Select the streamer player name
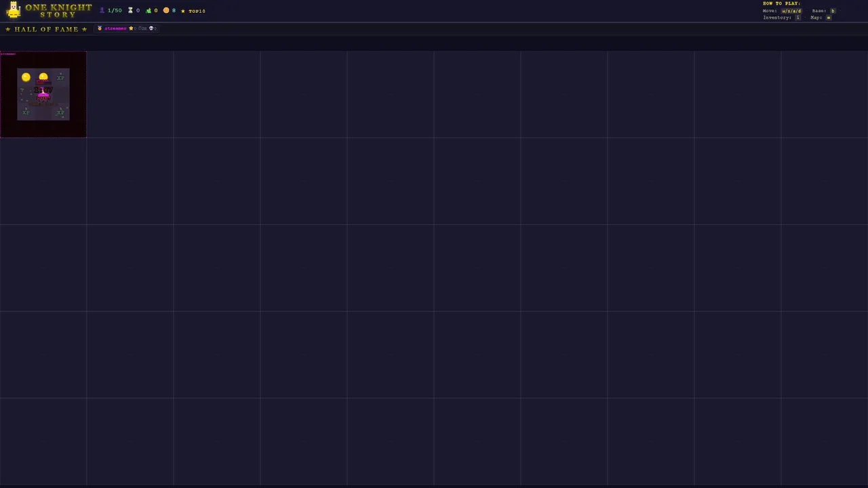This screenshot has height=488, width=868. 115,28
